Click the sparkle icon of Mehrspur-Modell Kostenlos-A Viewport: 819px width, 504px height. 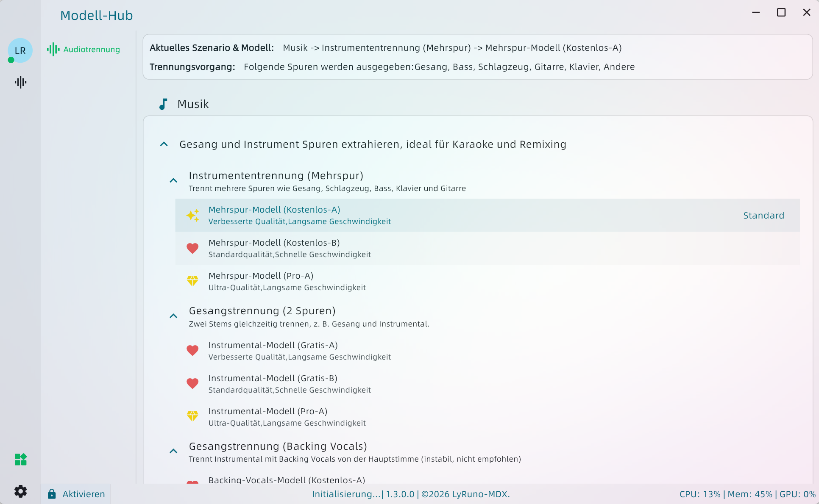[193, 215]
